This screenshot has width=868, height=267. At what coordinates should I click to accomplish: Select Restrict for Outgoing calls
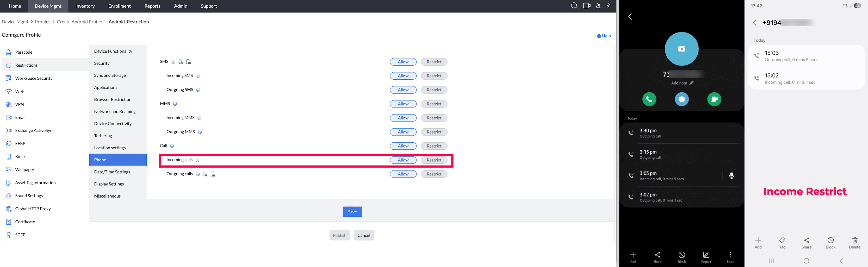[434, 174]
